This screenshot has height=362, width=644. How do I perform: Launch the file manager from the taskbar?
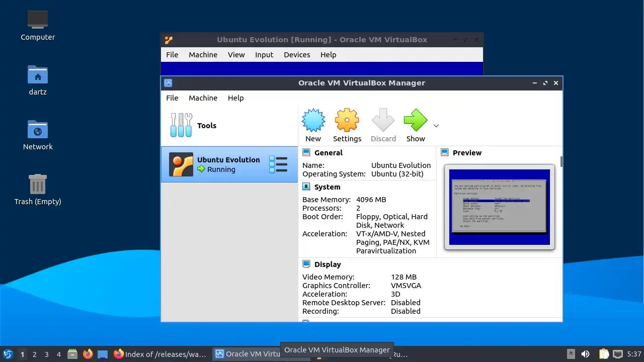coord(72,354)
